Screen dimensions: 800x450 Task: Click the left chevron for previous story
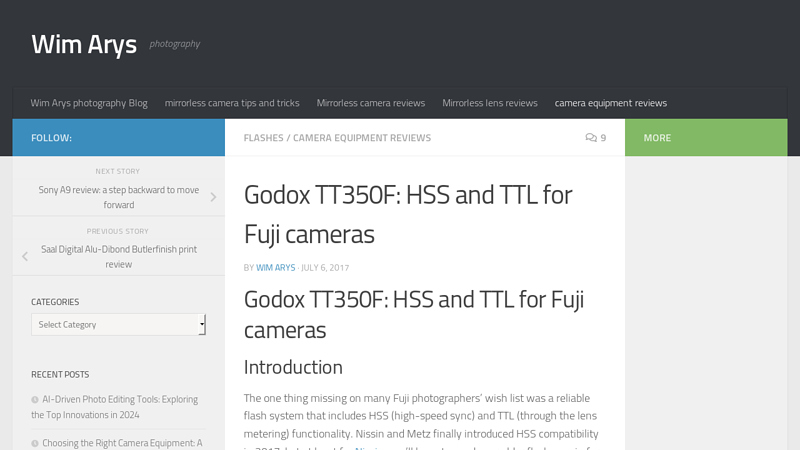coord(25,257)
